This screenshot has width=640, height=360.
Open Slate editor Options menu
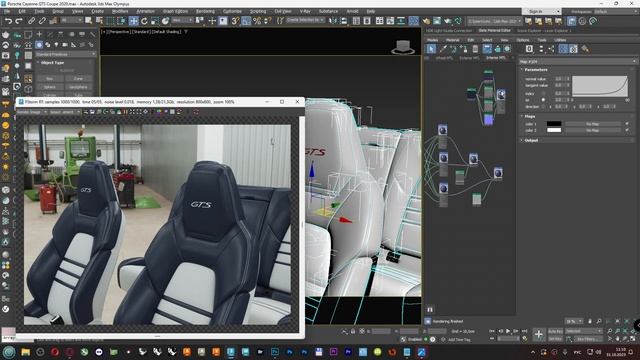click(x=522, y=40)
